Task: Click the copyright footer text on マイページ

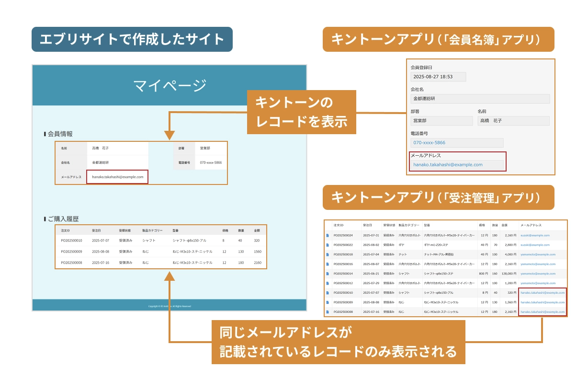Action: [x=170, y=306]
